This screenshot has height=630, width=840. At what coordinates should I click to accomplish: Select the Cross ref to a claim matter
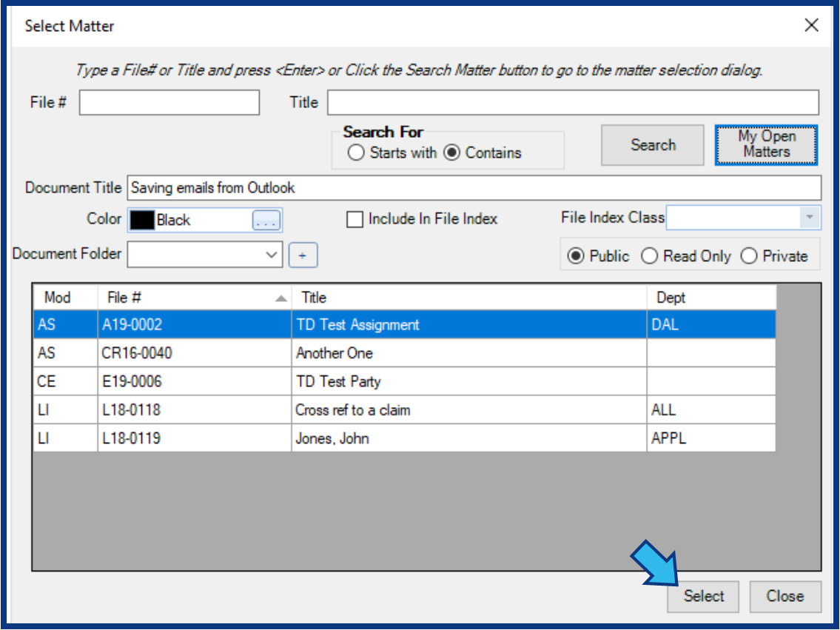[x=468, y=410]
